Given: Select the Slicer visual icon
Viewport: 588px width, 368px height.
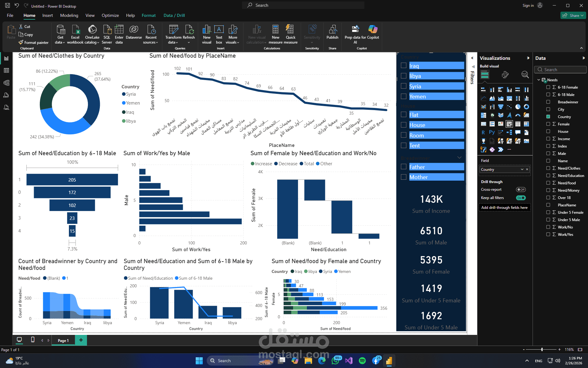Looking at the screenshot, I should click(x=509, y=124).
